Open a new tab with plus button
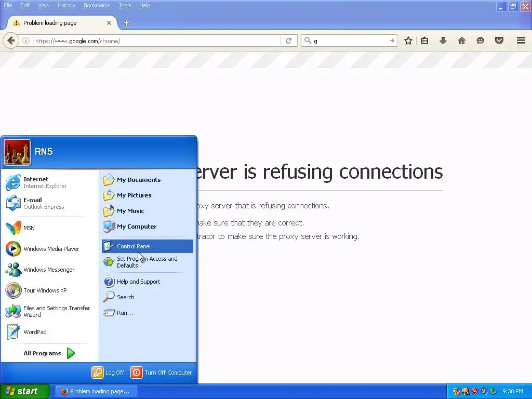This screenshot has width=532, height=399. (x=126, y=23)
